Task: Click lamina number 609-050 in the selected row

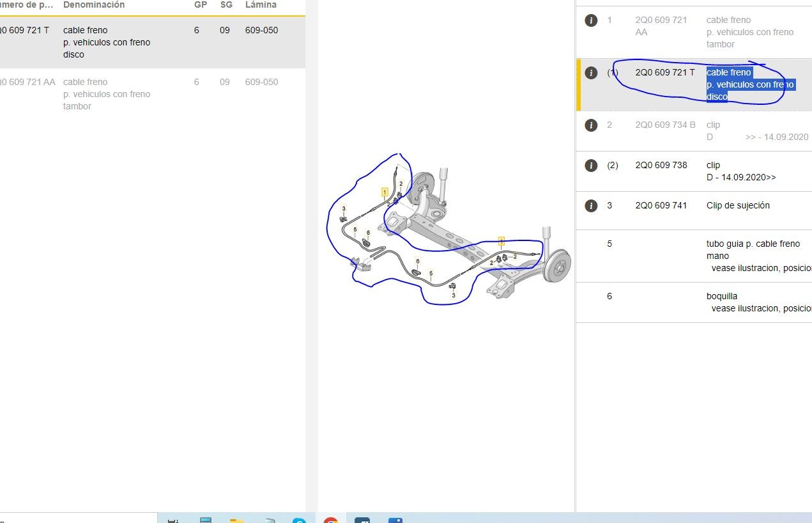Action: (x=261, y=30)
